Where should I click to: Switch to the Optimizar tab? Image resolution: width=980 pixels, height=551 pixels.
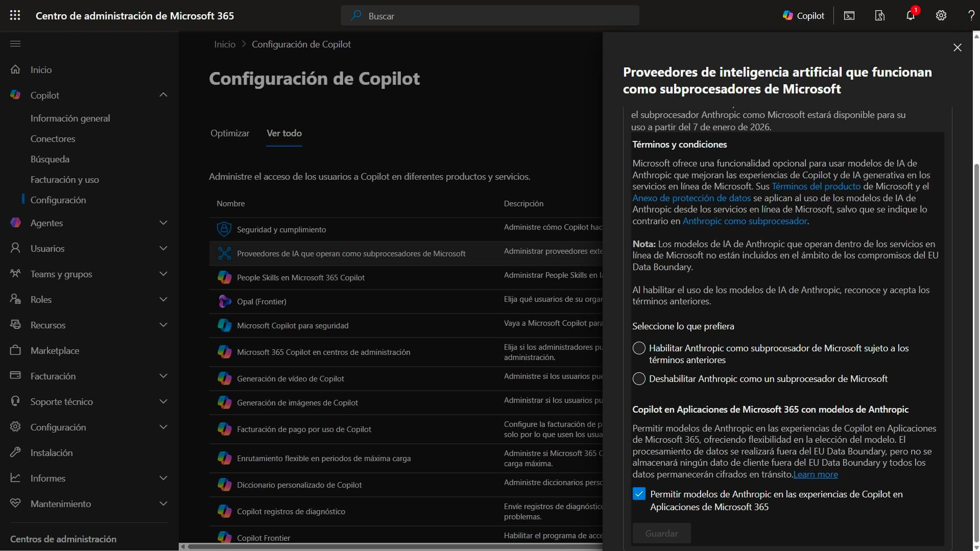[230, 133]
